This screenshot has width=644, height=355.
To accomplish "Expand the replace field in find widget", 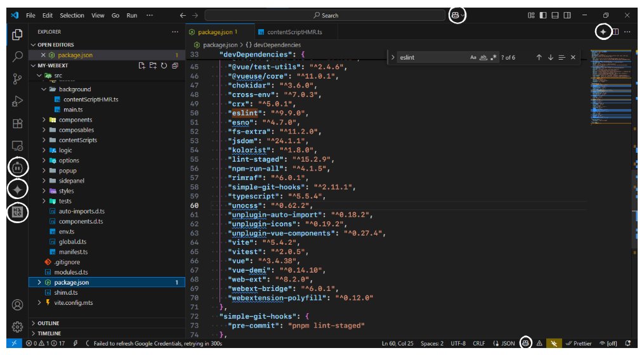I will tap(393, 58).
